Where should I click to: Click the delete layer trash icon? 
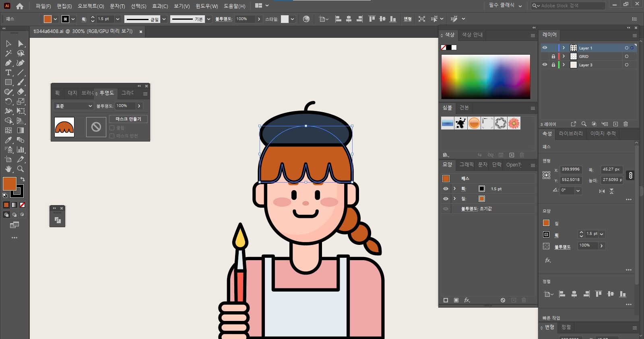[x=625, y=124]
